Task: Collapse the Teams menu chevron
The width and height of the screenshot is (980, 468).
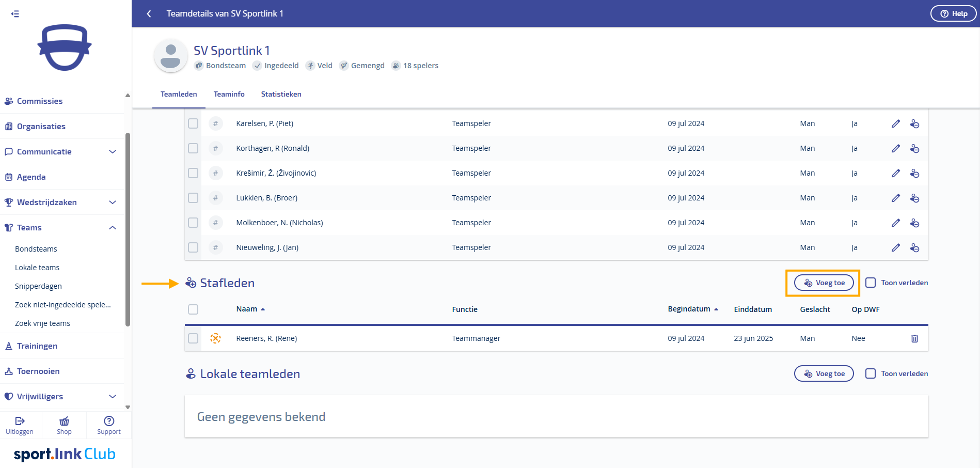Action: 113,227
